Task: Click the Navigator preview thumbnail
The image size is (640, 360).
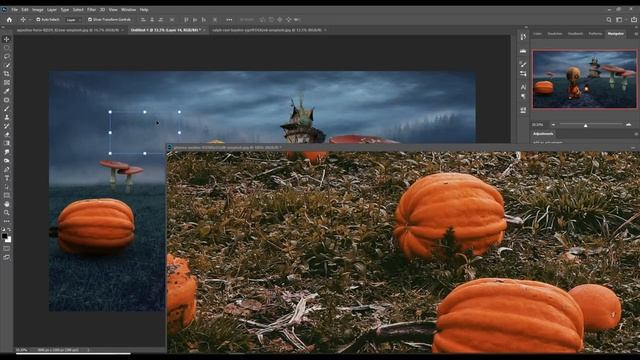Action: [x=584, y=79]
